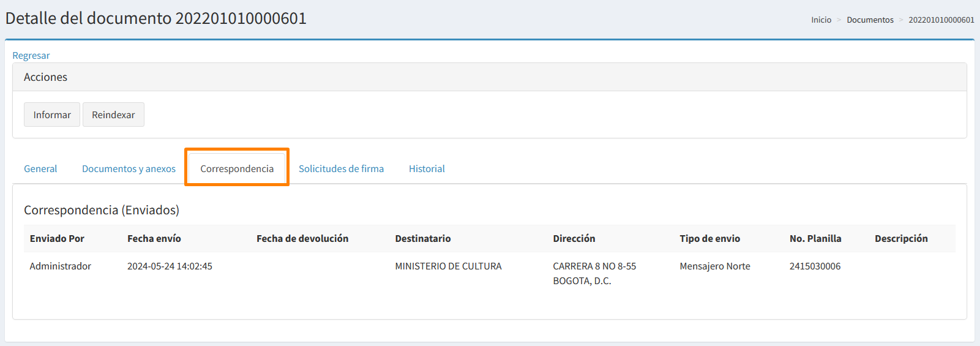Select the MINISTERIO DE CULTURA cell
Screen dimensions: 980x346
(448, 266)
